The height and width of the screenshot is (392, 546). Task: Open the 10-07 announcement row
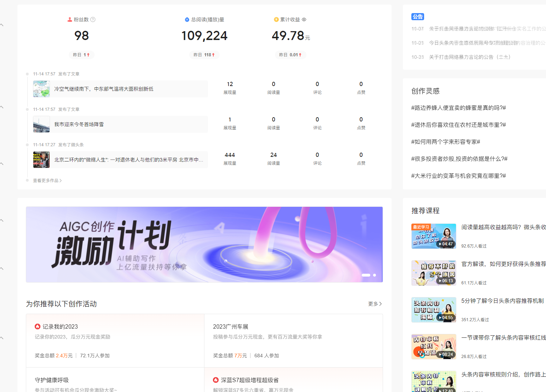(x=479, y=29)
